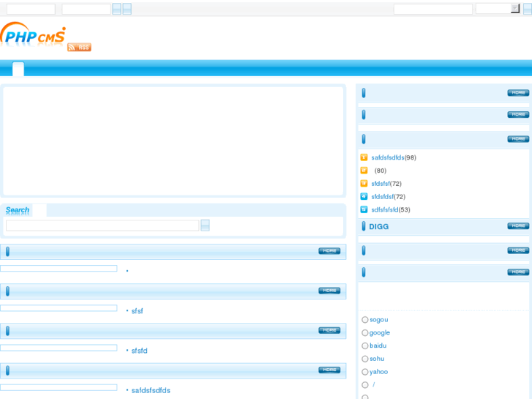Viewport: 532px width, 399px height.
Task: Click the submit button beside the search field
Action: 205,225
